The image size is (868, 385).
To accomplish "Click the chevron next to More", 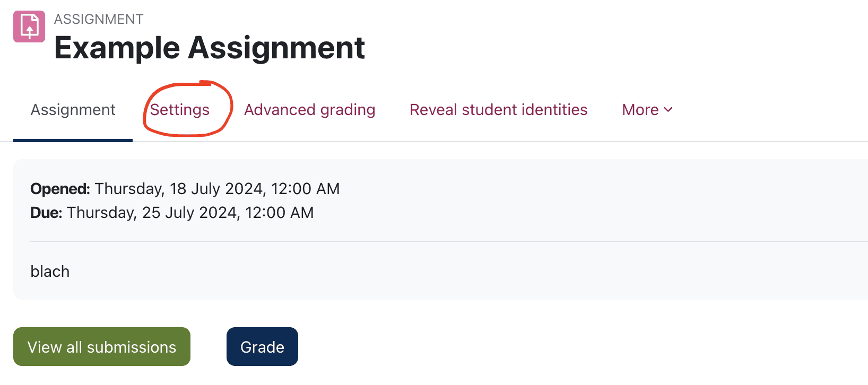I will click(668, 111).
